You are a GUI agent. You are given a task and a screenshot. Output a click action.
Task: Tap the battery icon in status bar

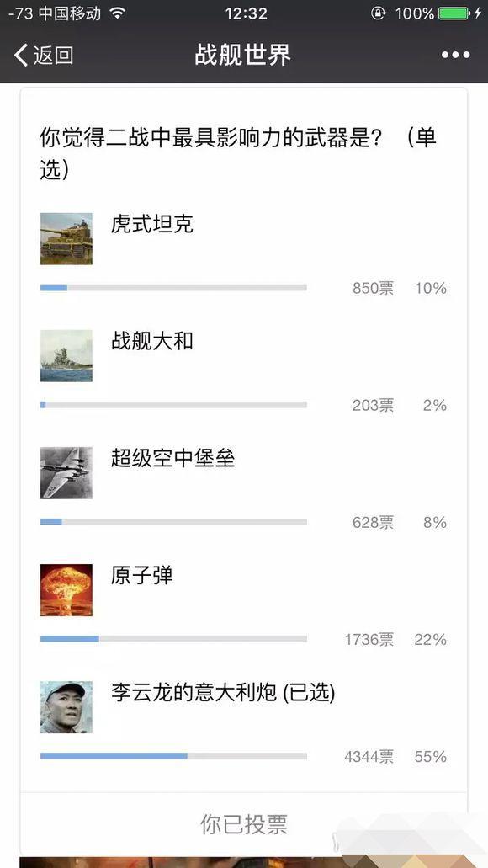pyautogui.click(x=454, y=13)
